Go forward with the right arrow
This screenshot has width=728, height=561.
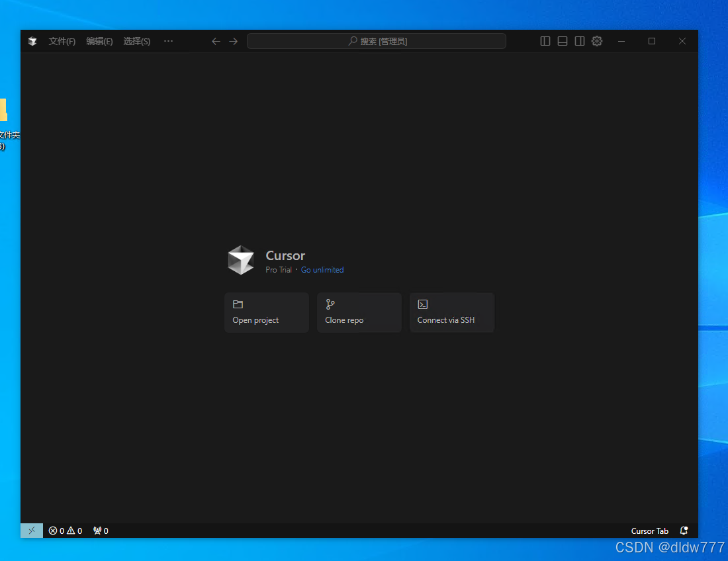click(234, 41)
